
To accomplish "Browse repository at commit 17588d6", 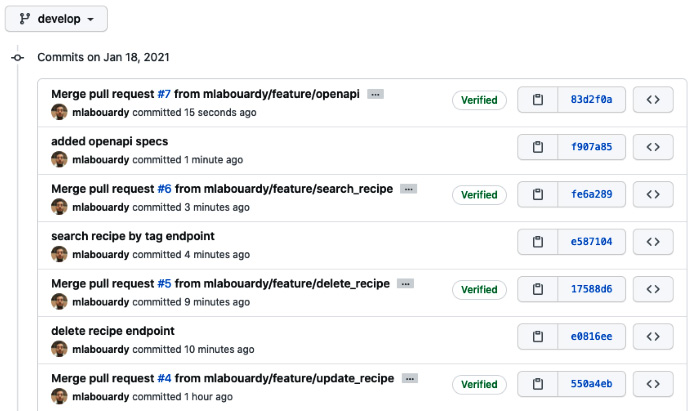I will [653, 289].
